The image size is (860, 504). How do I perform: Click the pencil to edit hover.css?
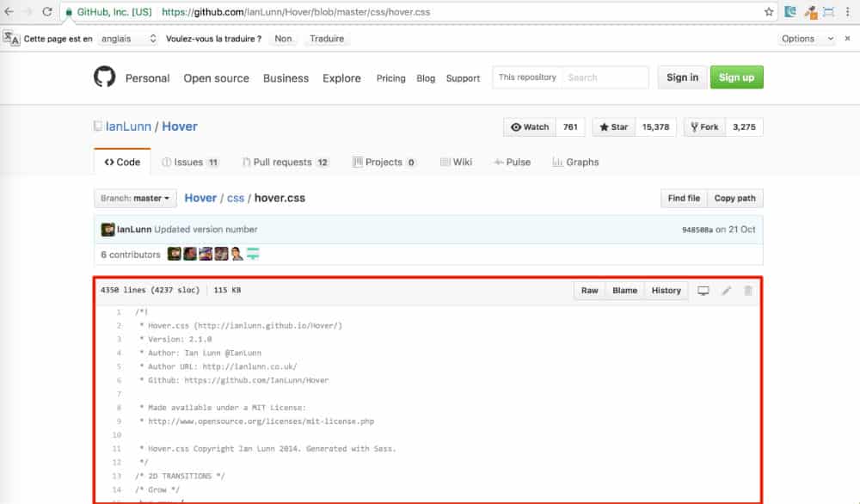725,291
